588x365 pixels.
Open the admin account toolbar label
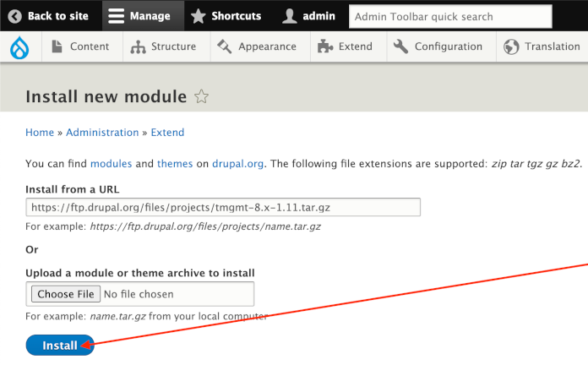pyautogui.click(x=318, y=16)
